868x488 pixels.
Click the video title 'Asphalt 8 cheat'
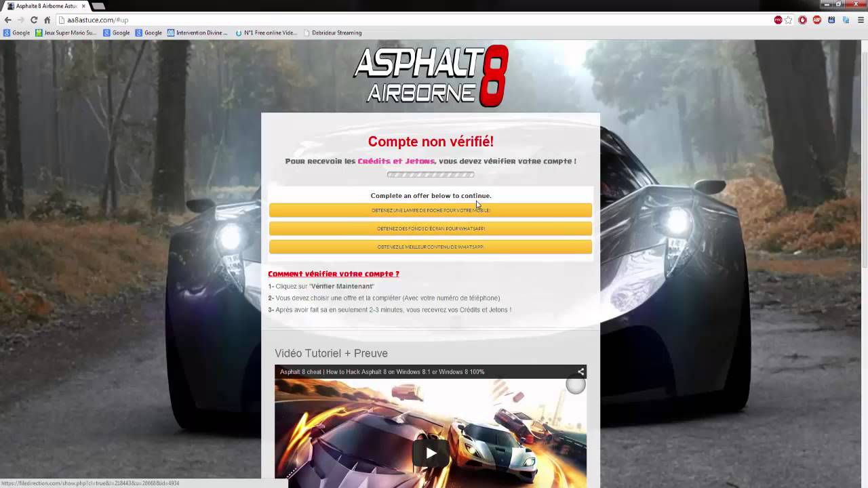pyautogui.click(x=382, y=371)
